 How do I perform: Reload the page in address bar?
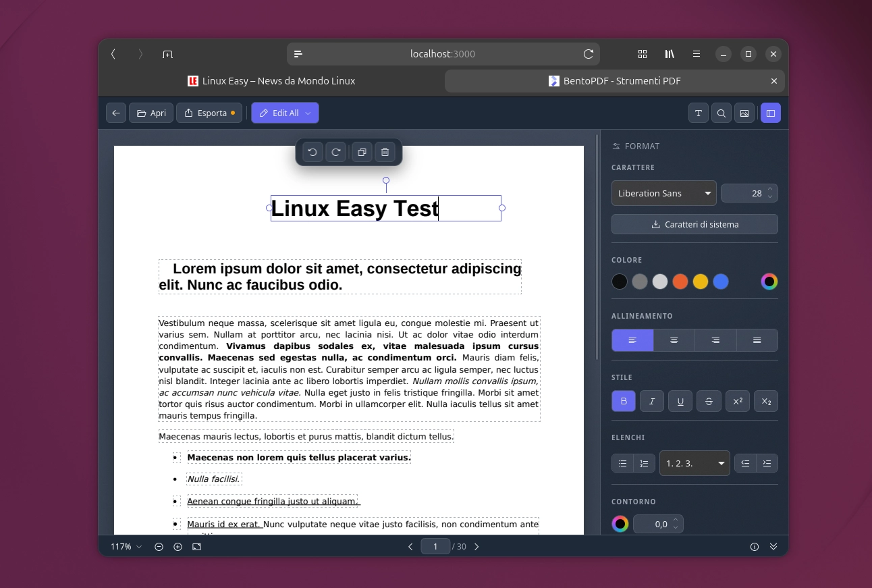pos(589,54)
